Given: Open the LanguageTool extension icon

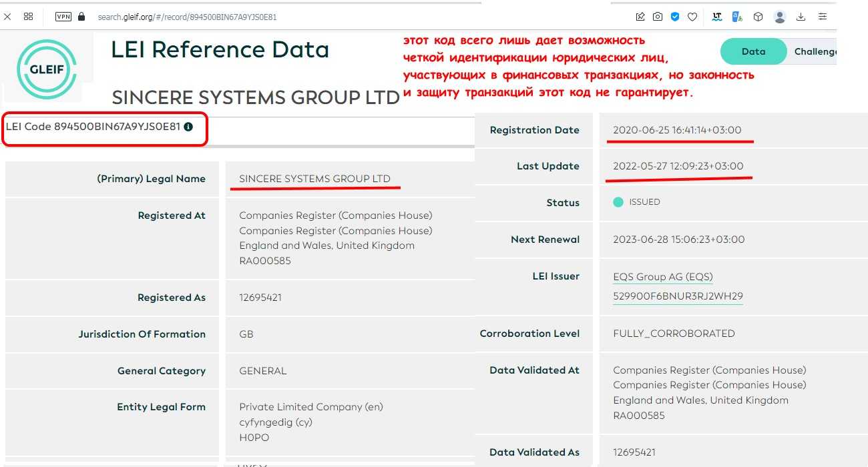Looking at the screenshot, I should click(x=717, y=17).
